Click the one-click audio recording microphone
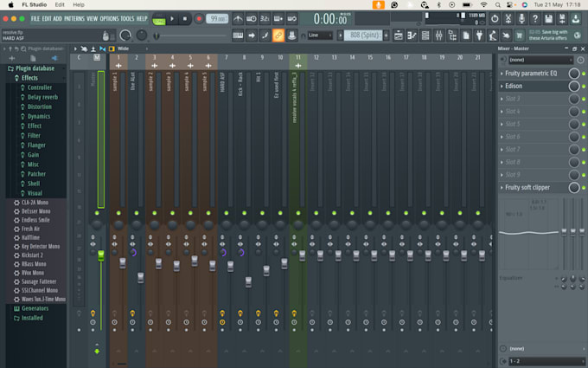The image size is (588, 368). (521, 18)
